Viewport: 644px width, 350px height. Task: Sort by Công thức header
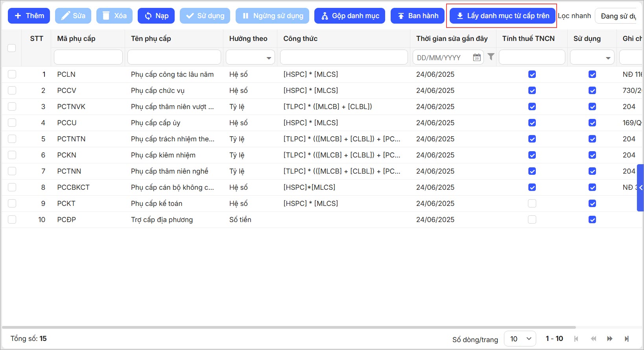(x=301, y=39)
